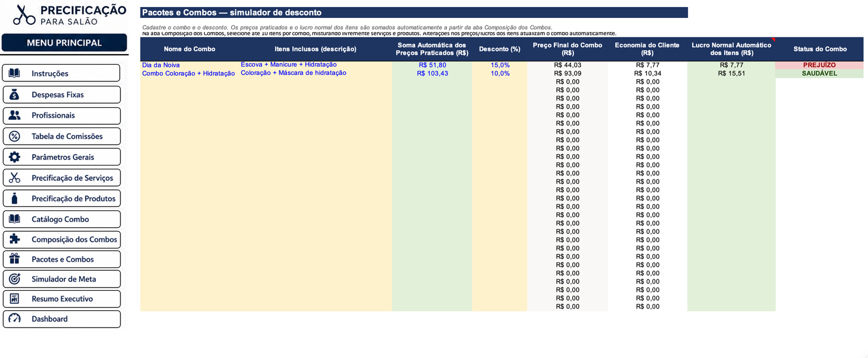Select the R$ 15,51 normal profit cell
Image resolution: width=868 pixels, height=358 pixels.
click(x=731, y=73)
